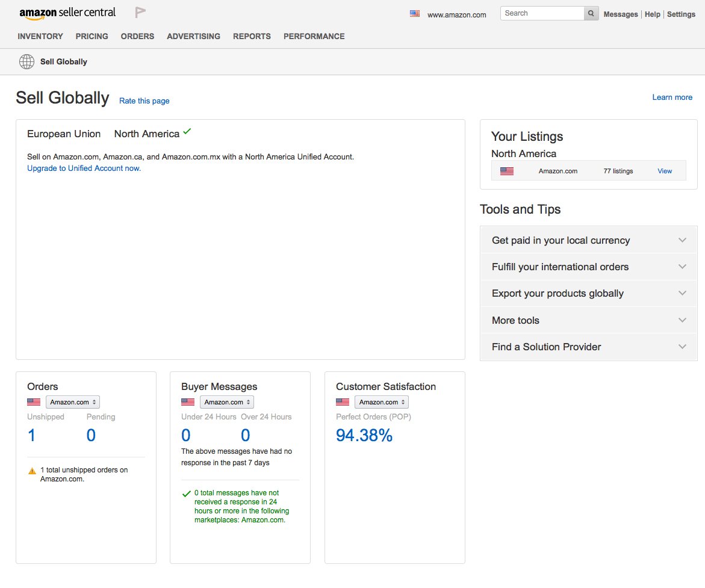Click the Perfect Orders (POP) label
Viewport: 705px width, 588px height.
point(374,416)
